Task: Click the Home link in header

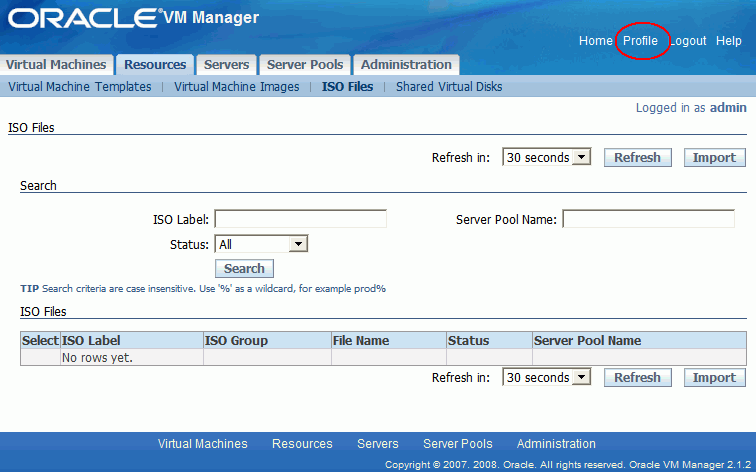Action: click(595, 41)
